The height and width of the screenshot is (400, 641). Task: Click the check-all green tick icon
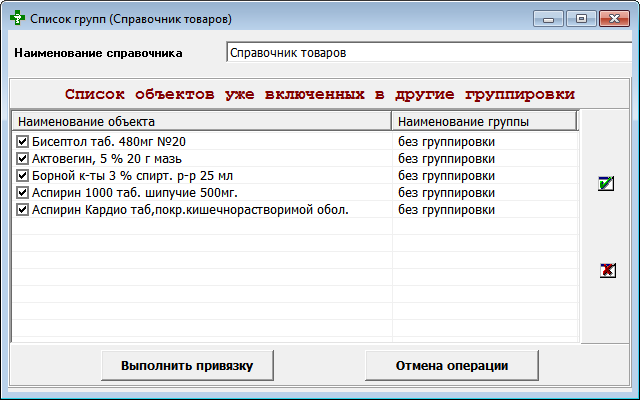606,183
